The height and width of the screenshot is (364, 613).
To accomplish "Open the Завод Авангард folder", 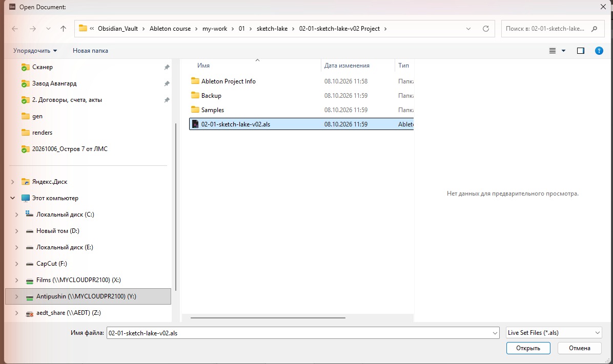I will [54, 83].
